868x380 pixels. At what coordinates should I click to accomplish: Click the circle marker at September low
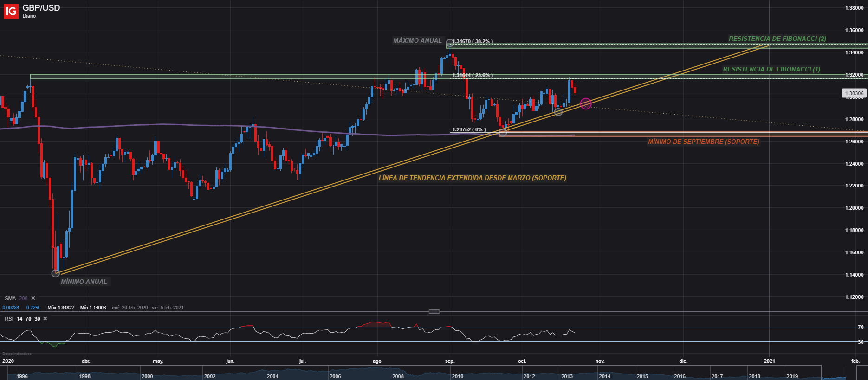pos(503,133)
